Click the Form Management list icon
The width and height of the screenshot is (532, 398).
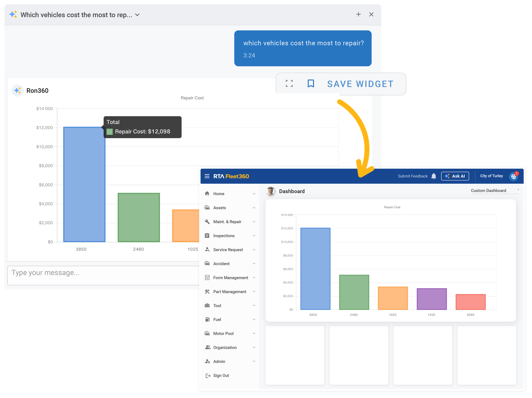pyautogui.click(x=207, y=278)
